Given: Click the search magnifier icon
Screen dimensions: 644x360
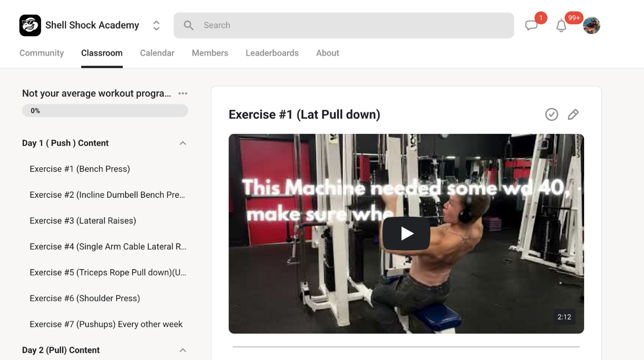Looking at the screenshot, I should [x=189, y=25].
